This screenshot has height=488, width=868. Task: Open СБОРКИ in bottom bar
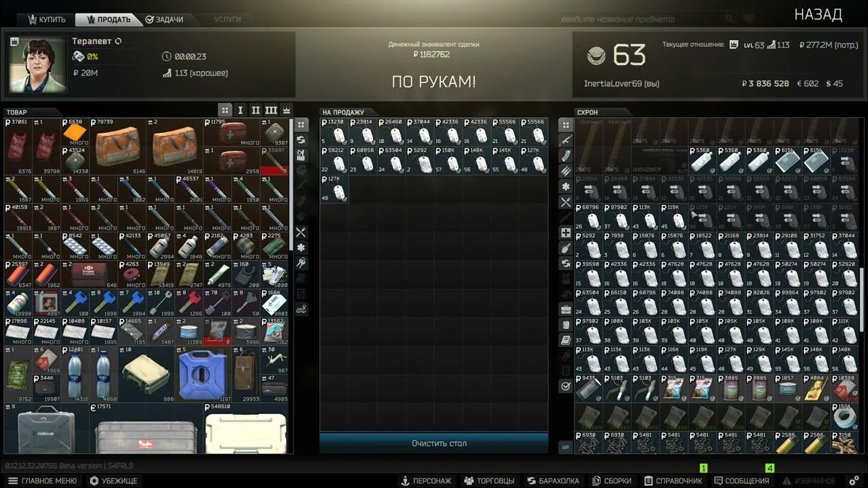point(611,481)
